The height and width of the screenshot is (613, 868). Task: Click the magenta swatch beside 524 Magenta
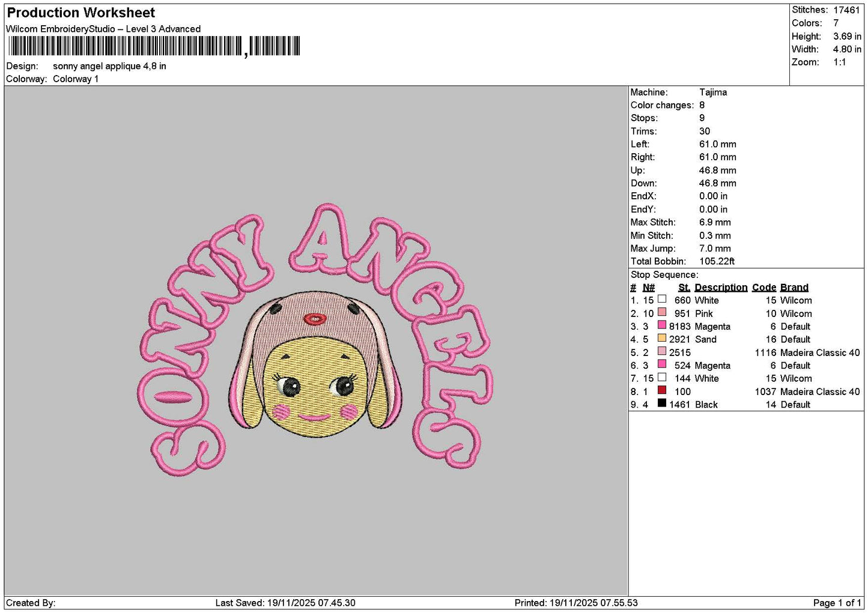[x=662, y=364]
